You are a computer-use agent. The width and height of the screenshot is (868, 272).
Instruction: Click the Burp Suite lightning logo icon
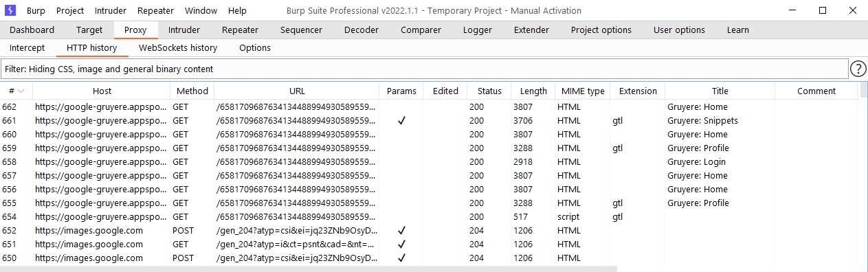tap(10, 10)
